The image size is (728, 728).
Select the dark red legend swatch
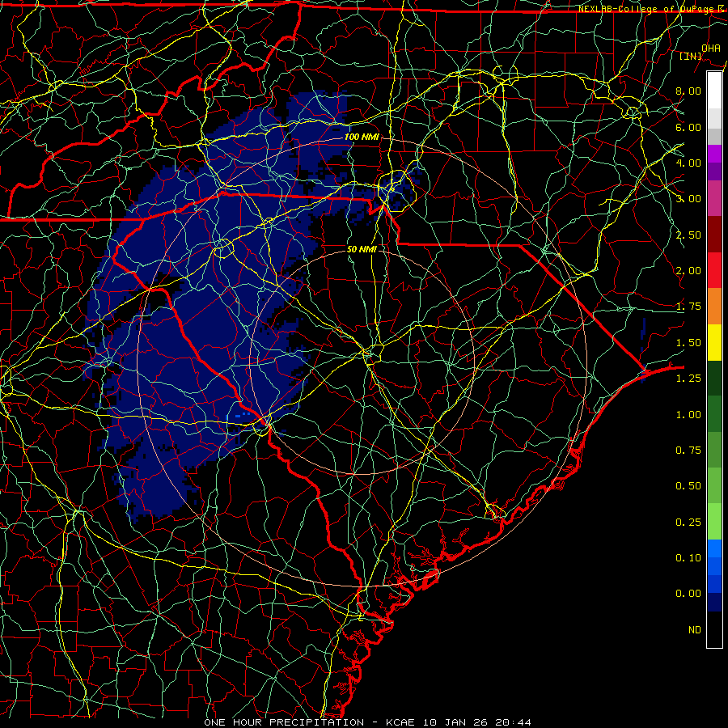point(714,235)
